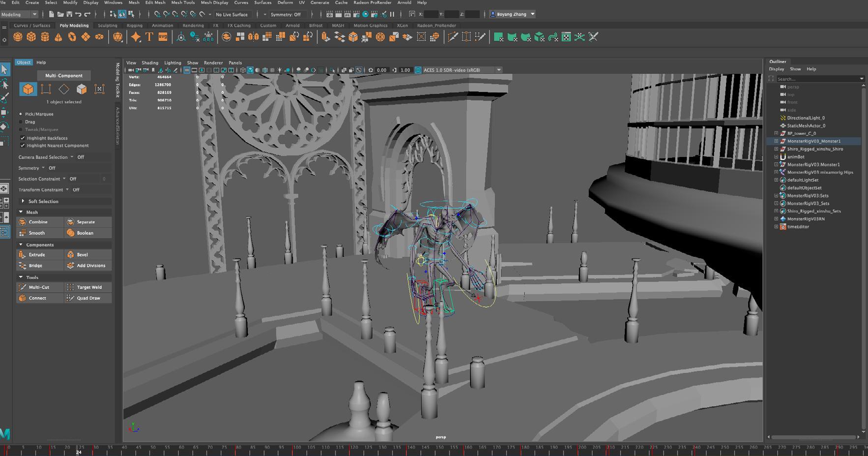Click the Outliner vertical scrollbar
Viewport: 868px width, 456px height.
[x=864, y=258]
